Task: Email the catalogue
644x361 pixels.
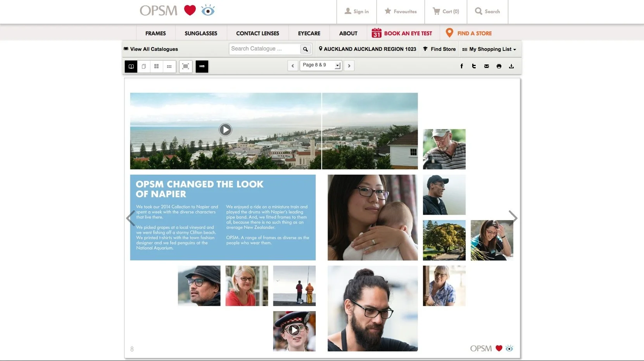Action: coord(487,66)
